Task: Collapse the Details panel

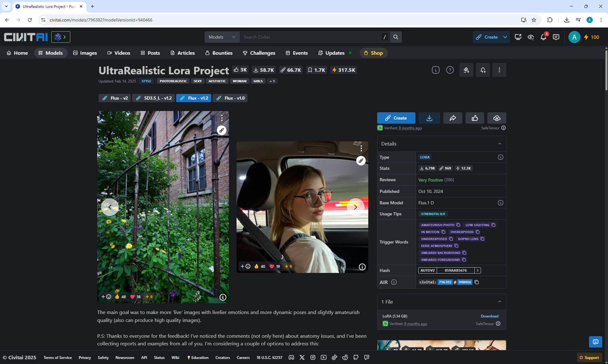Action: (500, 144)
